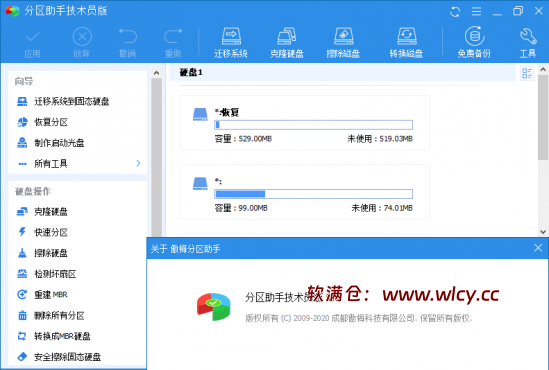Select the *:恢复 partition drive icon
Image resolution: width=549 pixels, height=370 pixels.
pyautogui.click(x=200, y=114)
